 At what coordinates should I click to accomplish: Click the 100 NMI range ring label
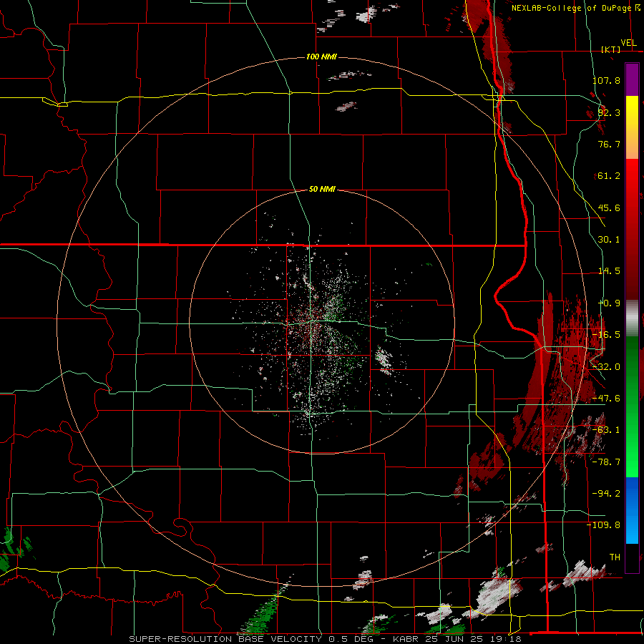pyautogui.click(x=321, y=57)
